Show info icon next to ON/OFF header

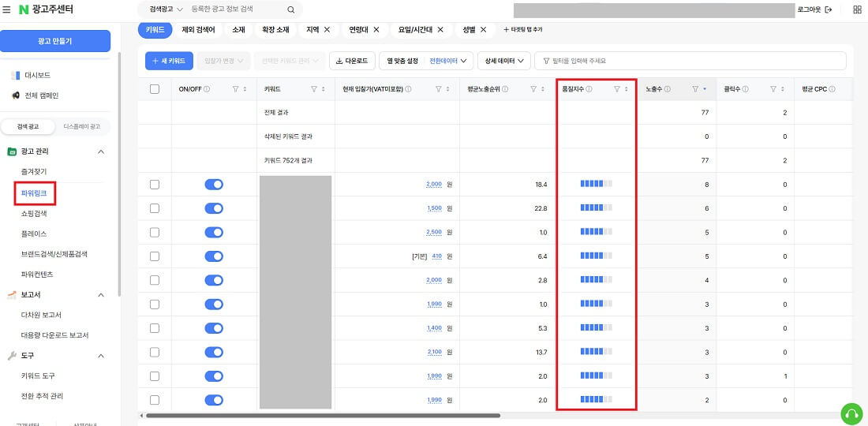click(x=207, y=89)
